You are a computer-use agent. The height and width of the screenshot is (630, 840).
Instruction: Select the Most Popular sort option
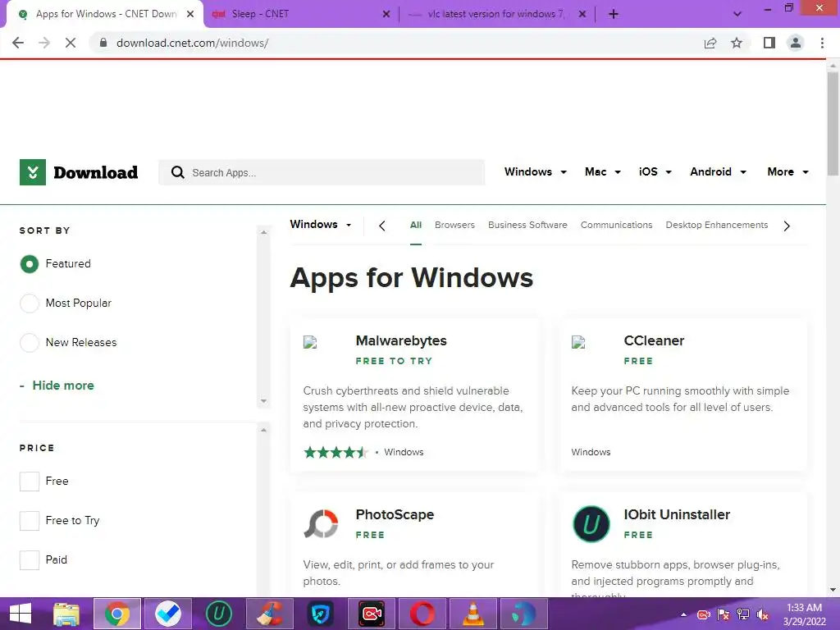(30, 304)
